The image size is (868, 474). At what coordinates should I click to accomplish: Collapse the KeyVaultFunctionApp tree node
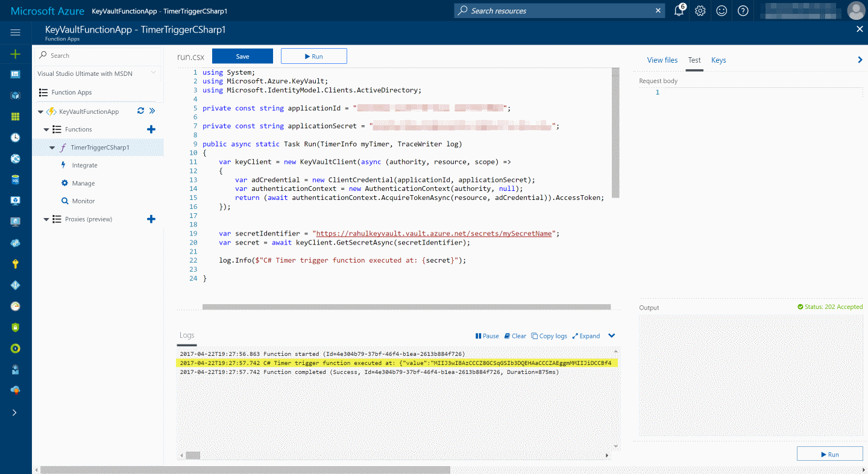click(40, 111)
